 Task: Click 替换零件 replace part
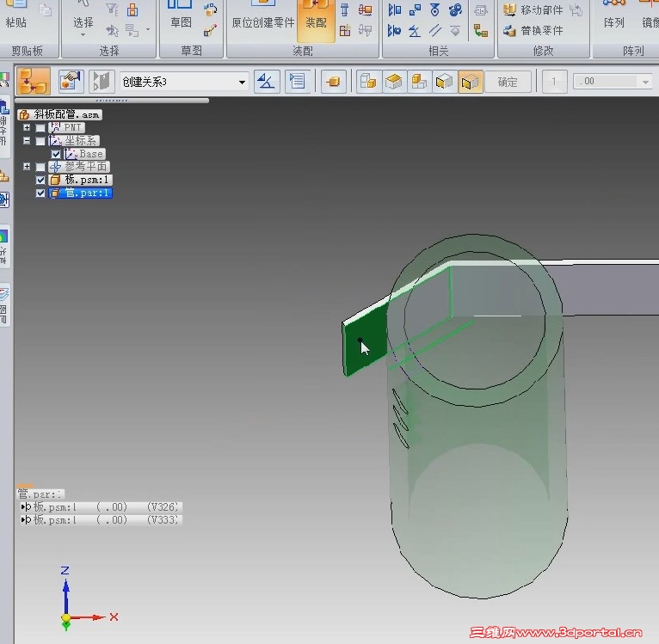(533, 30)
